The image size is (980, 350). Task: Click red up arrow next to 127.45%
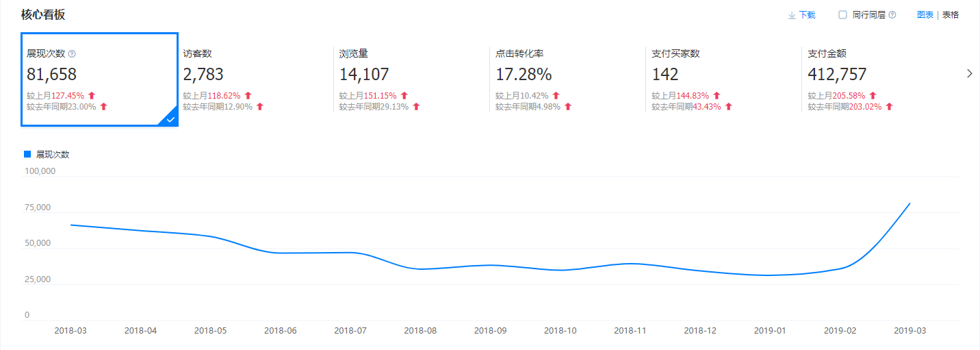click(x=92, y=96)
